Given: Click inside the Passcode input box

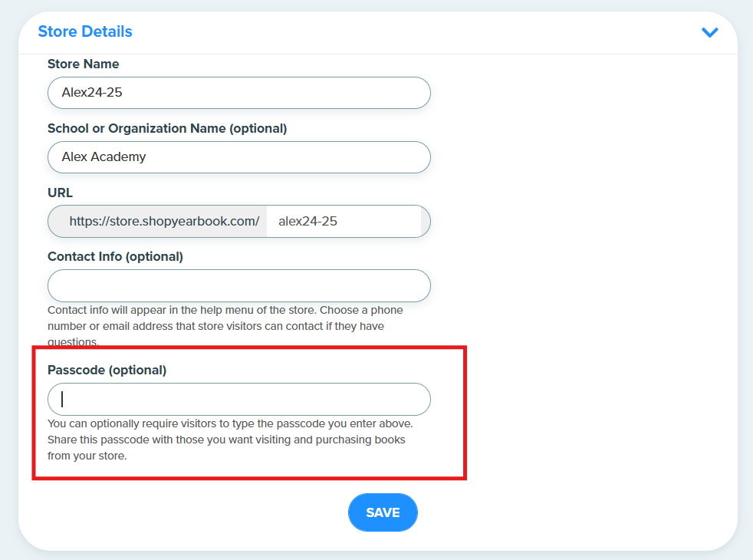Looking at the screenshot, I should coord(238,399).
